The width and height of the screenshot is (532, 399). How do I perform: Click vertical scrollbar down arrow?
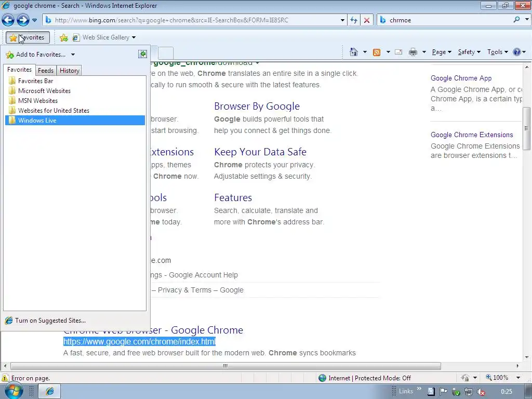coord(527,357)
